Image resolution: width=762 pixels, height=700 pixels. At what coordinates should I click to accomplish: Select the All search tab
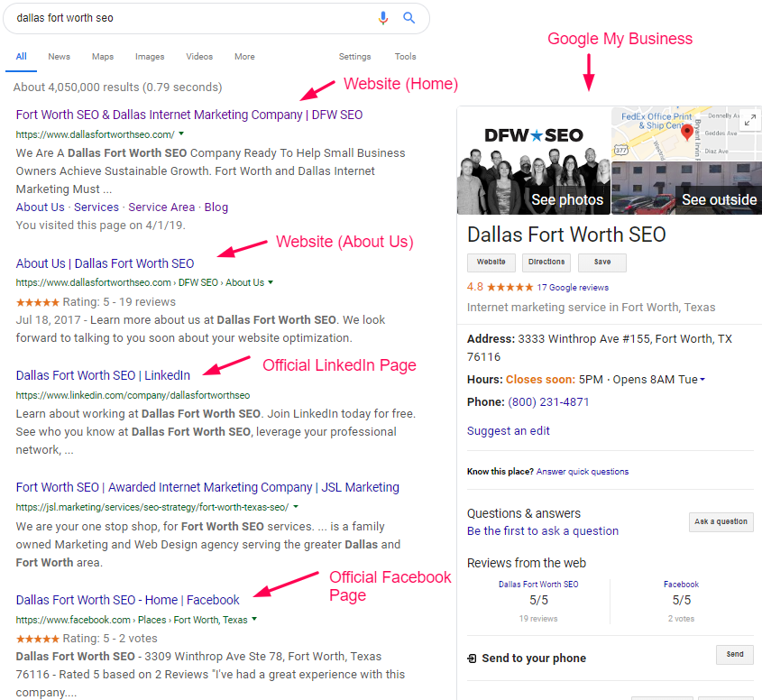(21, 57)
